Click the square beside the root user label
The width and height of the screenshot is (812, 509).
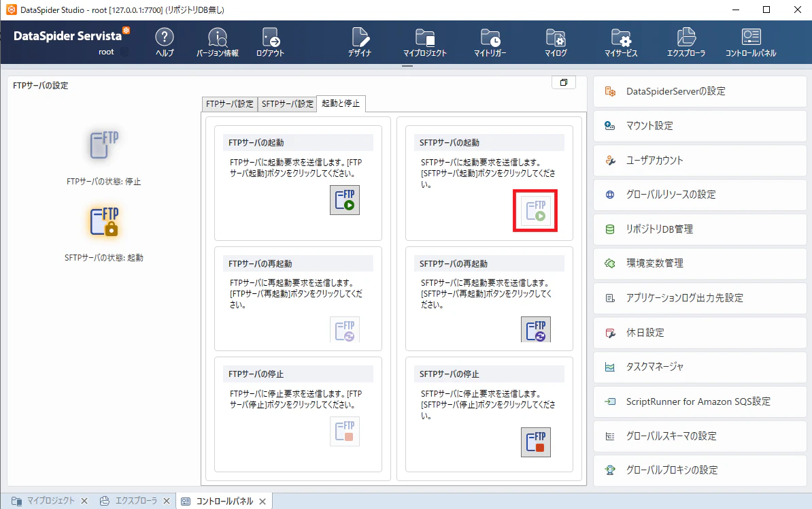(x=124, y=52)
